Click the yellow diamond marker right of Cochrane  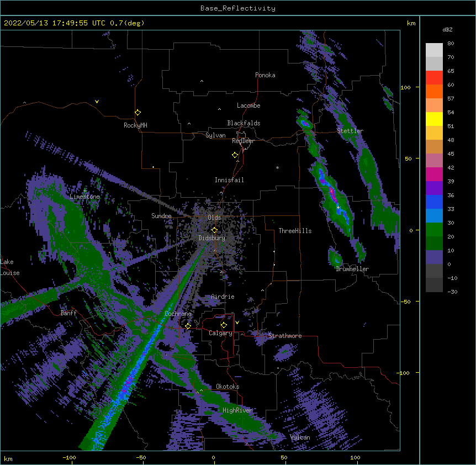(188, 326)
